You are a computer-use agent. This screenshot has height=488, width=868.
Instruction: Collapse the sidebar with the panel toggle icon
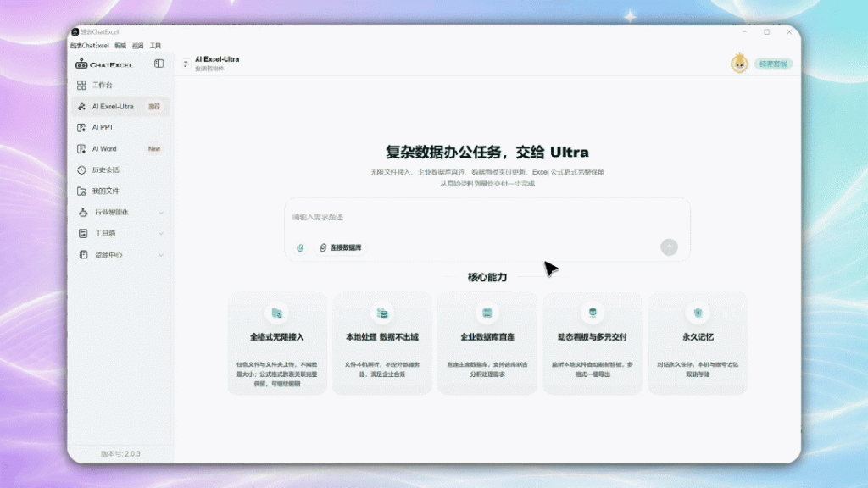159,64
